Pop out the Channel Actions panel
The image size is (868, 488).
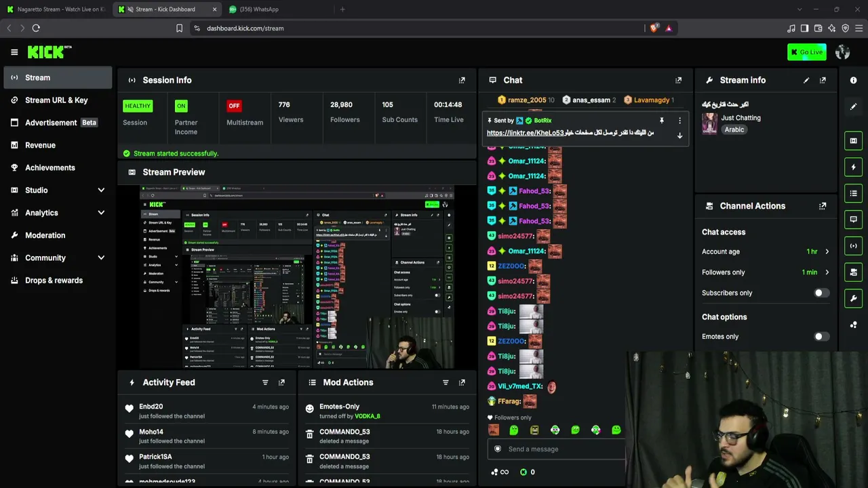(x=823, y=206)
